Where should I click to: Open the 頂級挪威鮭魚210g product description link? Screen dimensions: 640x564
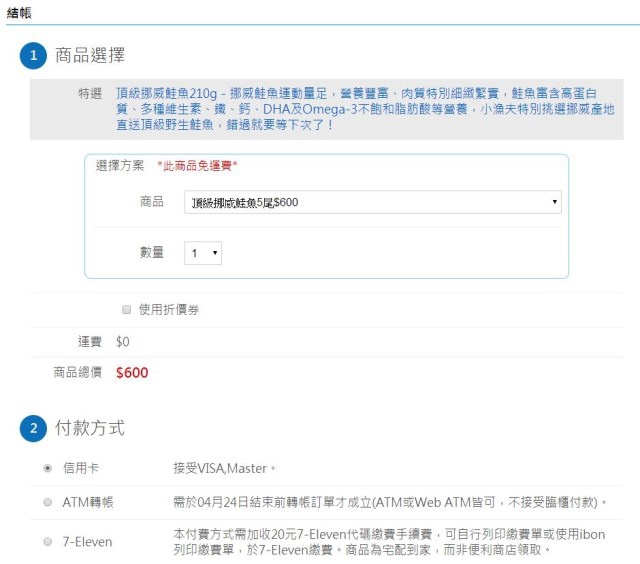(x=365, y=109)
